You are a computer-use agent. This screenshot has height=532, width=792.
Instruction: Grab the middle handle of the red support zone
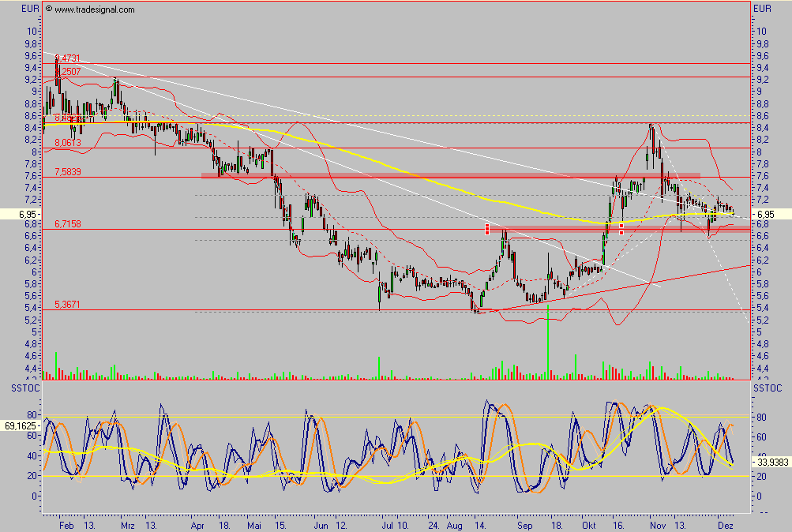621,228
